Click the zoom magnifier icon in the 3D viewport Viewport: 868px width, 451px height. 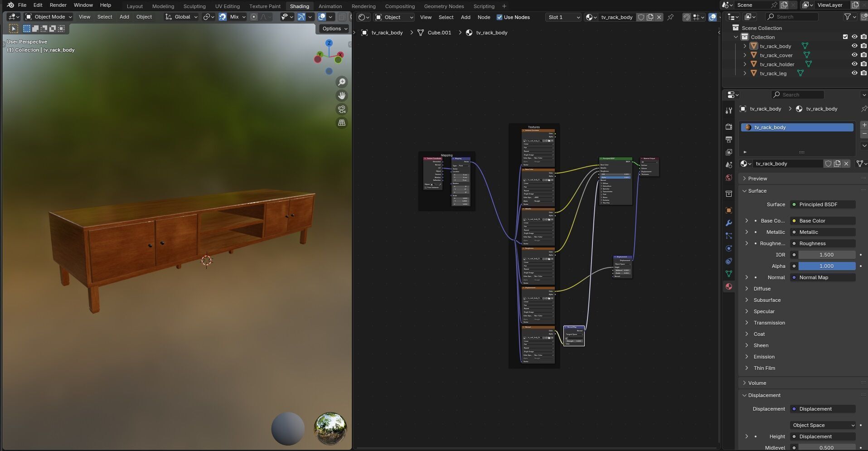point(342,82)
